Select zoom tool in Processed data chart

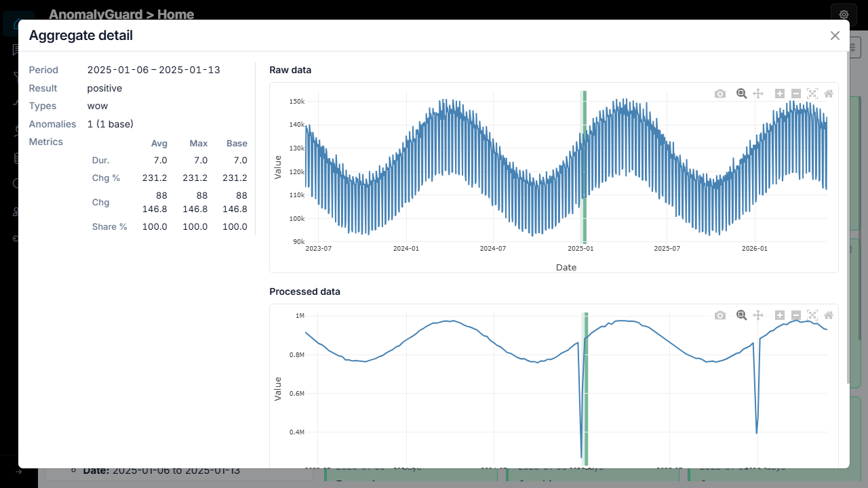coord(742,315)
